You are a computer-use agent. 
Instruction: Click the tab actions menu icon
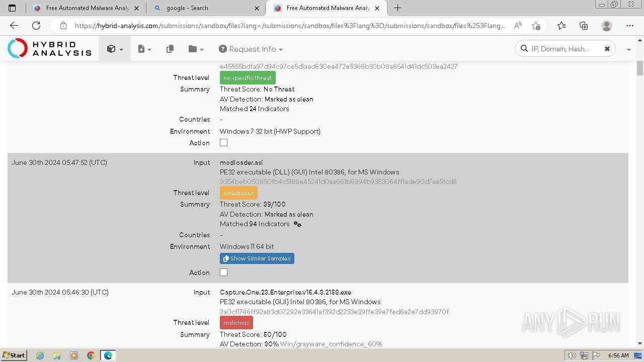coord(12,8)
